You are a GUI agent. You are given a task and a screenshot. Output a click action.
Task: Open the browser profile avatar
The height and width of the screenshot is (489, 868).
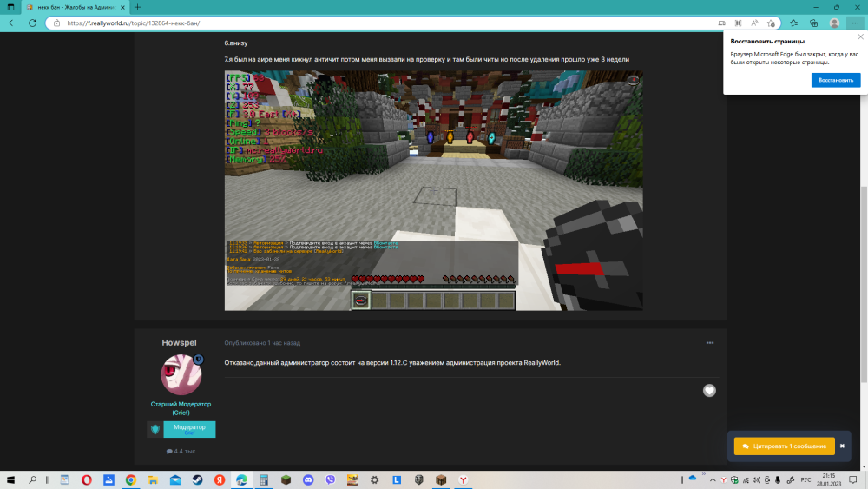(x=834, y=23)
